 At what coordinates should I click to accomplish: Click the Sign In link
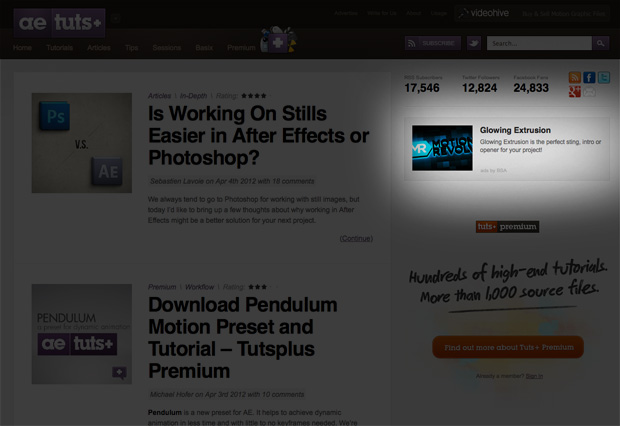tap(534, 376)
